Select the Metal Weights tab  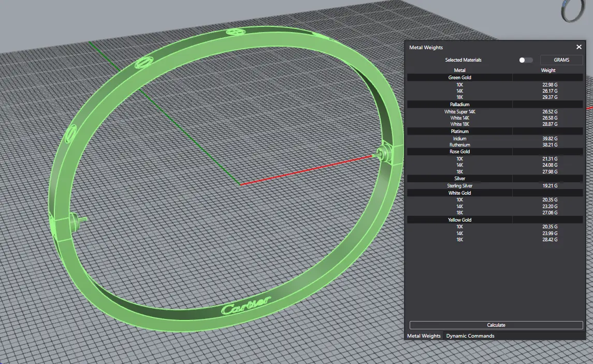point(424,336)
